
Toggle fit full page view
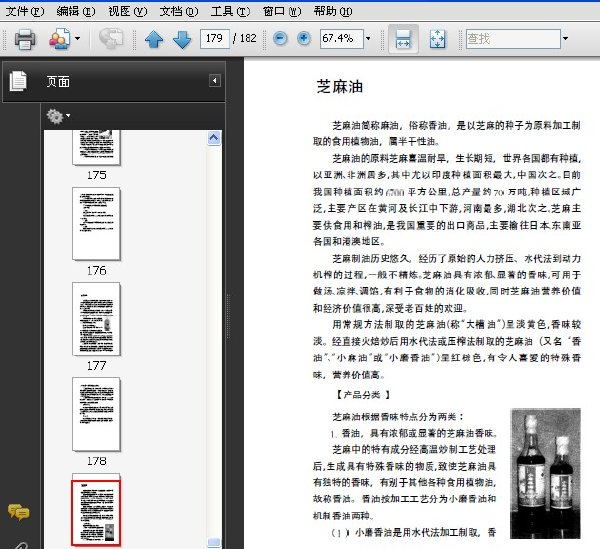(x=437, y=39)
